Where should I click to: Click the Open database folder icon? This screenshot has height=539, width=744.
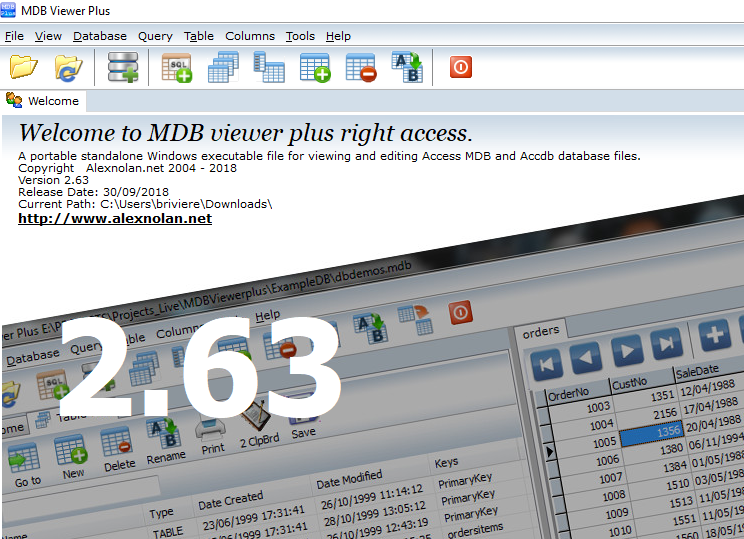pos(23,67)
